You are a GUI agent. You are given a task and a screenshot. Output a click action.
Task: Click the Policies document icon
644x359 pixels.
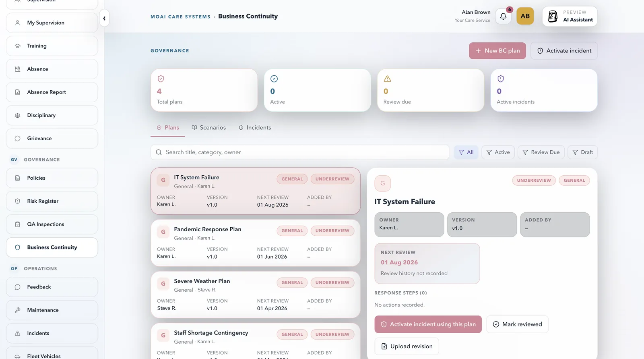pyautogui.click(x=17, y=178)
